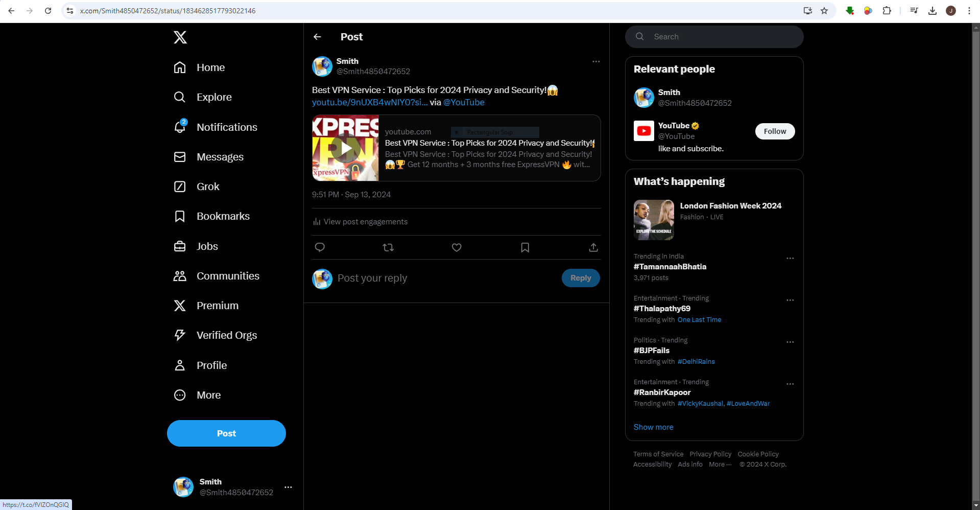This screenshot has height=510, width=980.
Task: Click the #DelhiRains hashtag link
Action: [696, 362]
